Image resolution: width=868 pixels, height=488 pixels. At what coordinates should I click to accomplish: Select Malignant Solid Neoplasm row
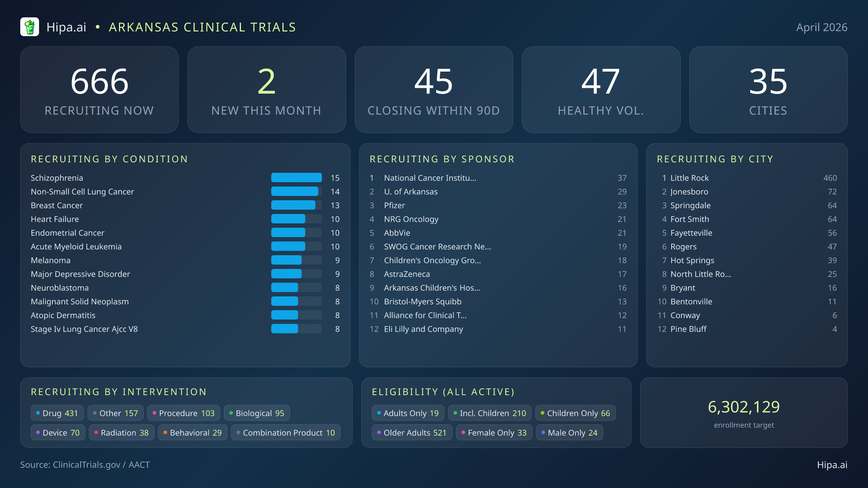[x=185, y=301]
